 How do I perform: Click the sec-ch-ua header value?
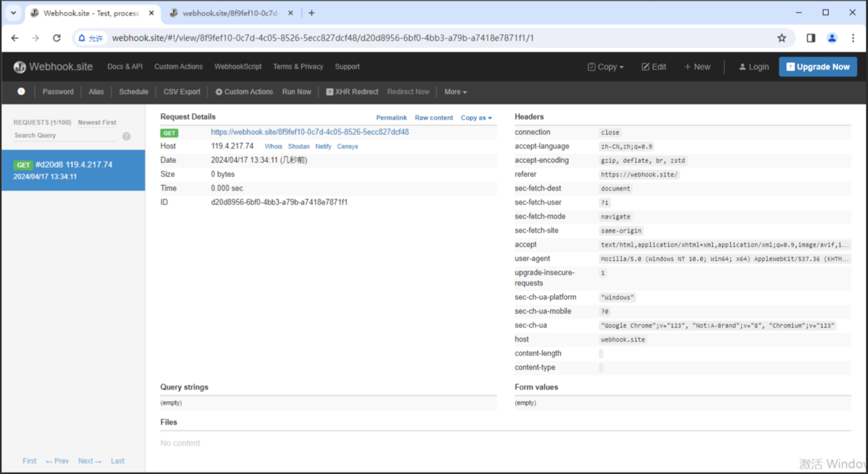718,325
